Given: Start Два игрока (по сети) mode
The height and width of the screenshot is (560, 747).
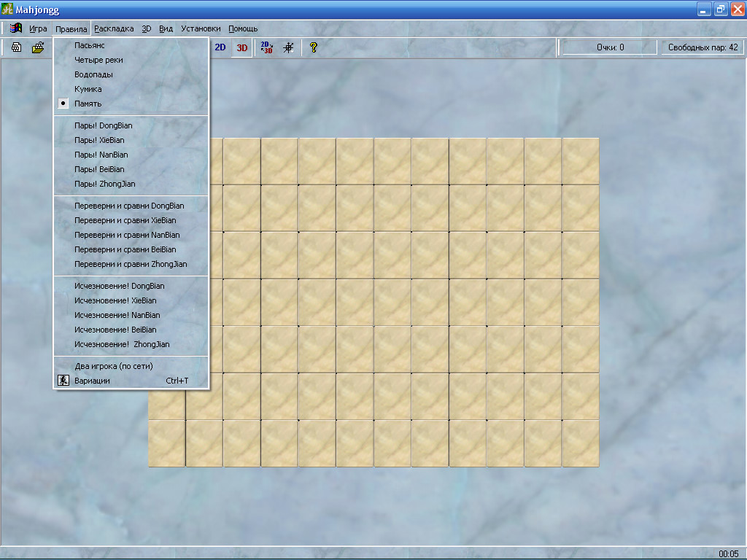Looking at the screenshot, I should (131, 366).
